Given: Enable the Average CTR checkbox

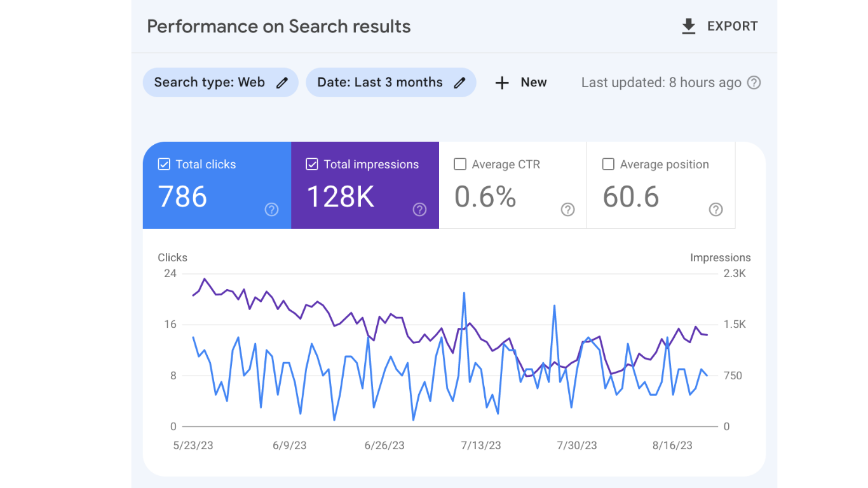Looking at the screenshot, I should coord(460,165).
